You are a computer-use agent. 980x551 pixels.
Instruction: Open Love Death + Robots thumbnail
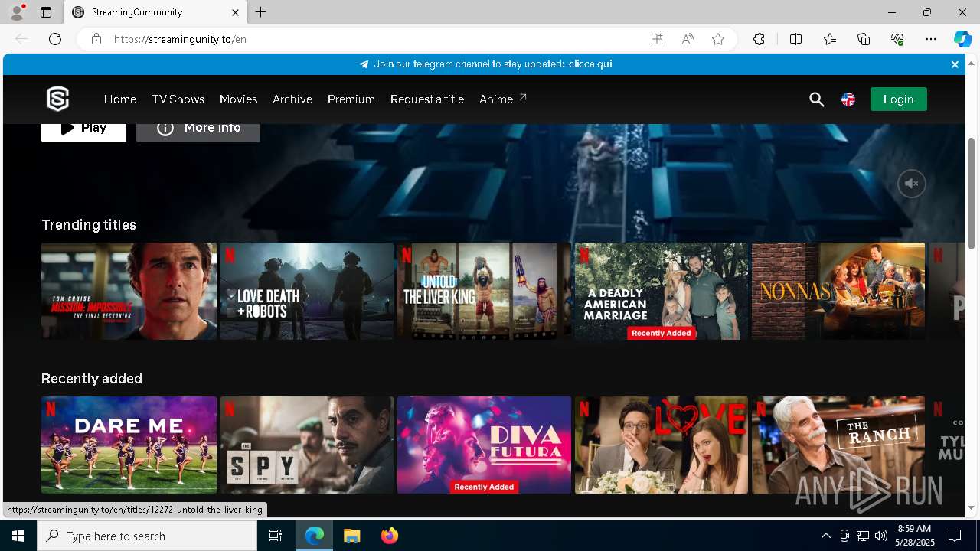[307, 291]
